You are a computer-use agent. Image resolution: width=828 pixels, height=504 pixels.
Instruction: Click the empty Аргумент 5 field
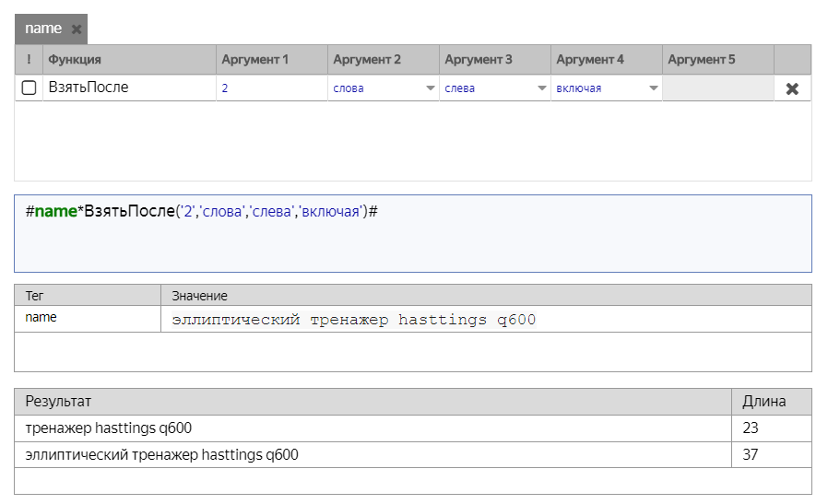(x=716, y=88)
